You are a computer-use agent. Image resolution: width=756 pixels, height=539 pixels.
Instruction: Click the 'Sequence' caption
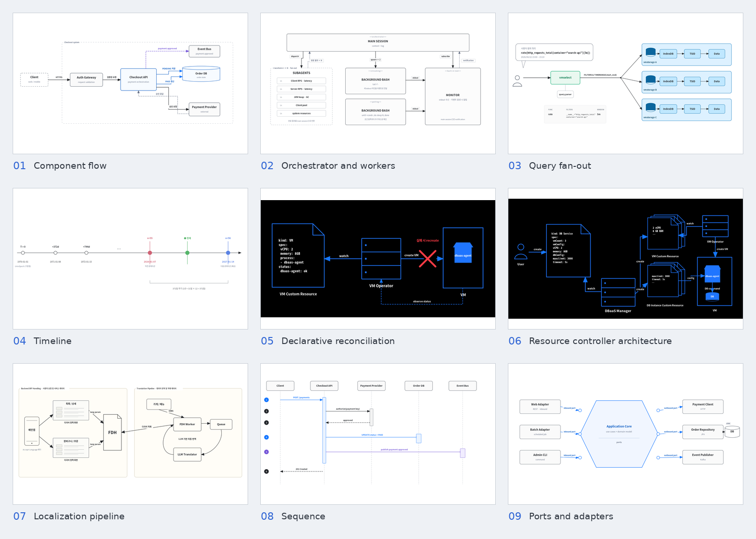[303, 517]
